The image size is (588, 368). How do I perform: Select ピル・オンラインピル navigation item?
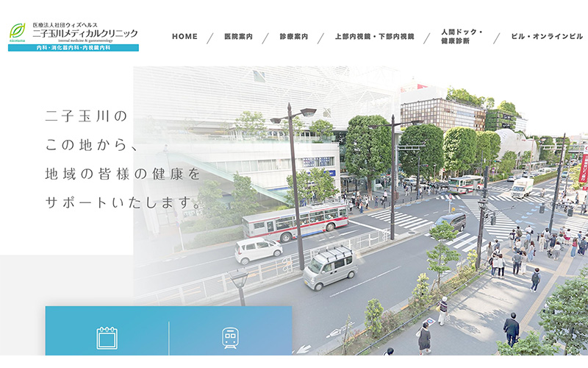[547, 37]
